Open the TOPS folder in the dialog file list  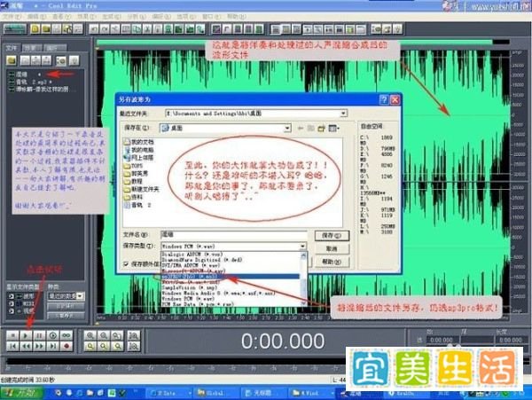point(133,166)
